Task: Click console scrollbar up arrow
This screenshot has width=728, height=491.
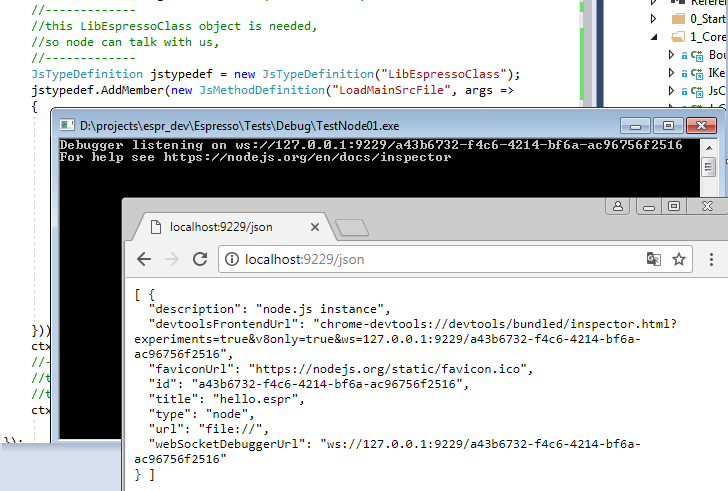Action: [708, 148]
